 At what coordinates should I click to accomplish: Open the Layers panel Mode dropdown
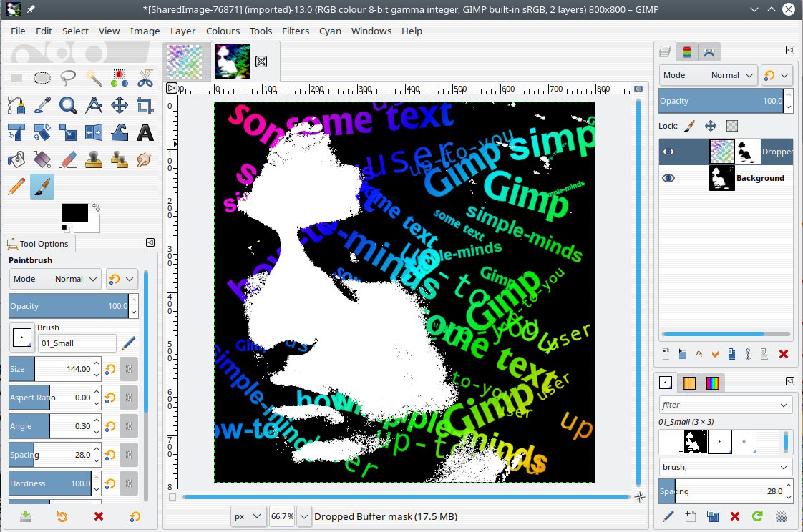click(x=709, y=75)
